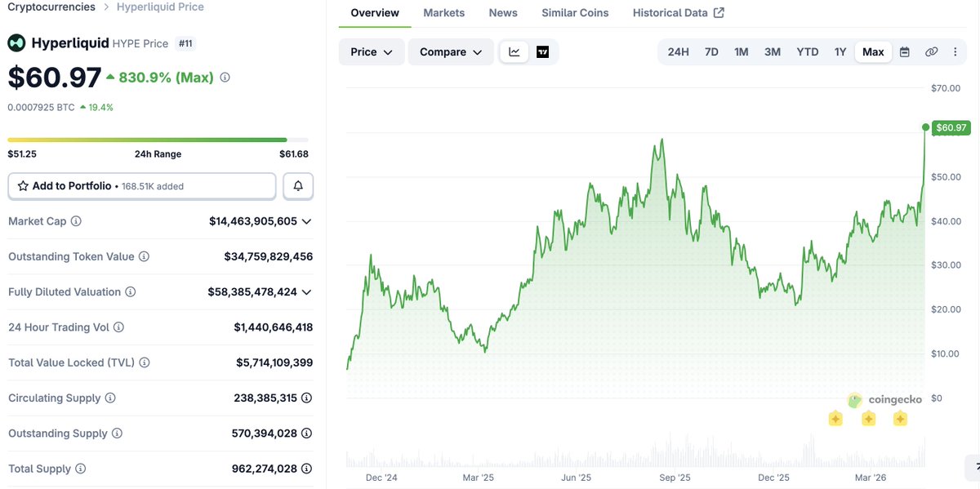Open the Markets tab
The image size is (980, 489).
pos(444,13)
